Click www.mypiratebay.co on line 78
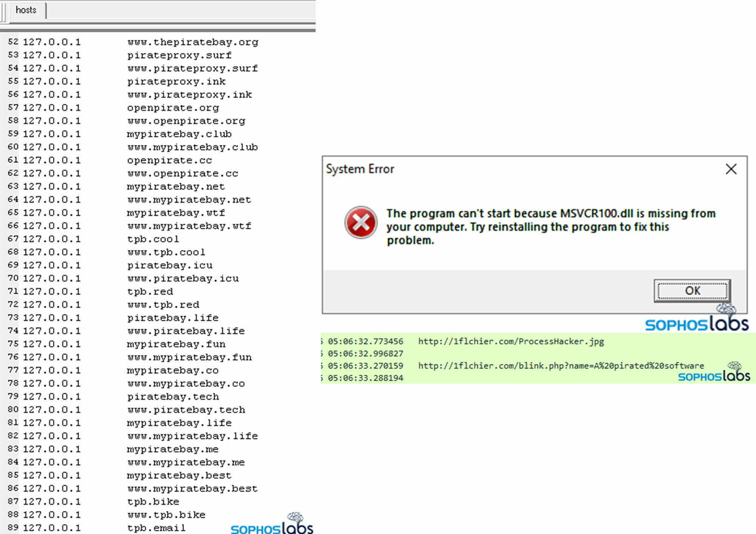Screen dimensions: 756x534 point(186,383)
